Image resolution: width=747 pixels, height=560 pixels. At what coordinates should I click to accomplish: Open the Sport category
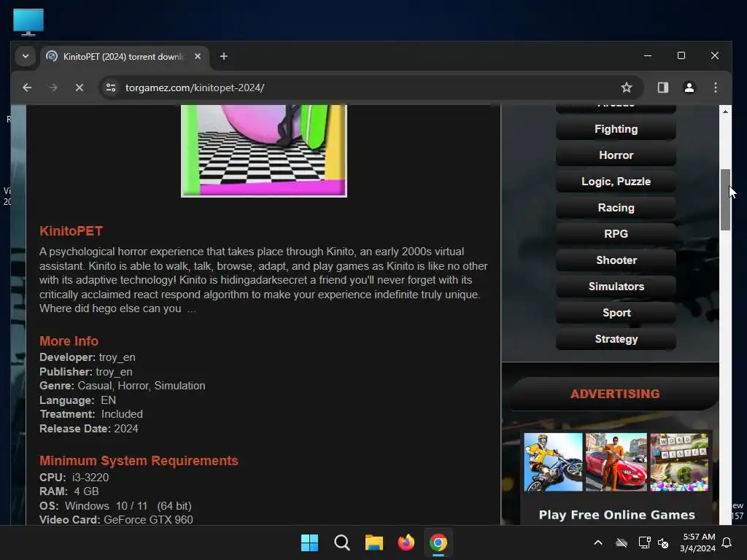tap(616, 313)
